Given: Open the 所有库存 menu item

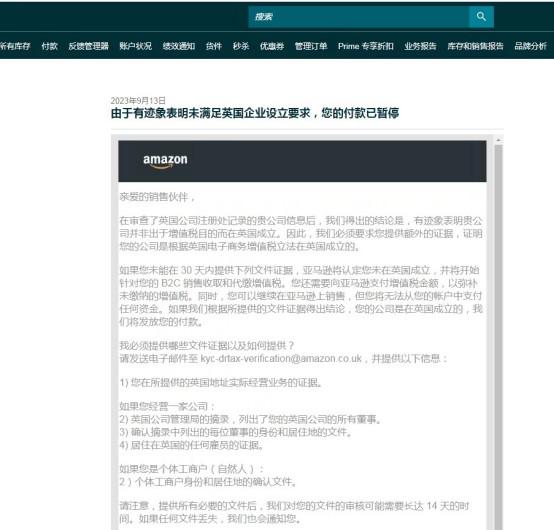Looking at the screenshot, I should click(x=15, y=46).
